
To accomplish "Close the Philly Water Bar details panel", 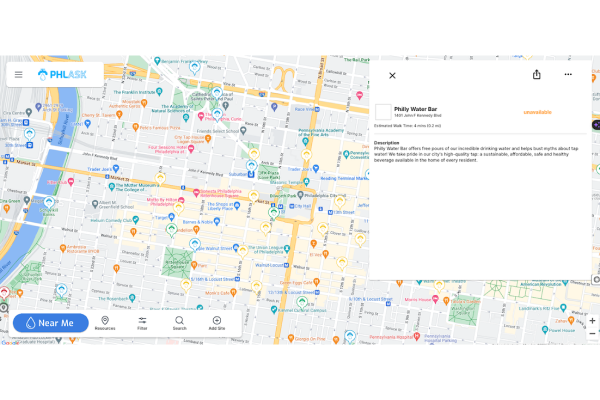I will pyautogui.click(x=392, y=75).
